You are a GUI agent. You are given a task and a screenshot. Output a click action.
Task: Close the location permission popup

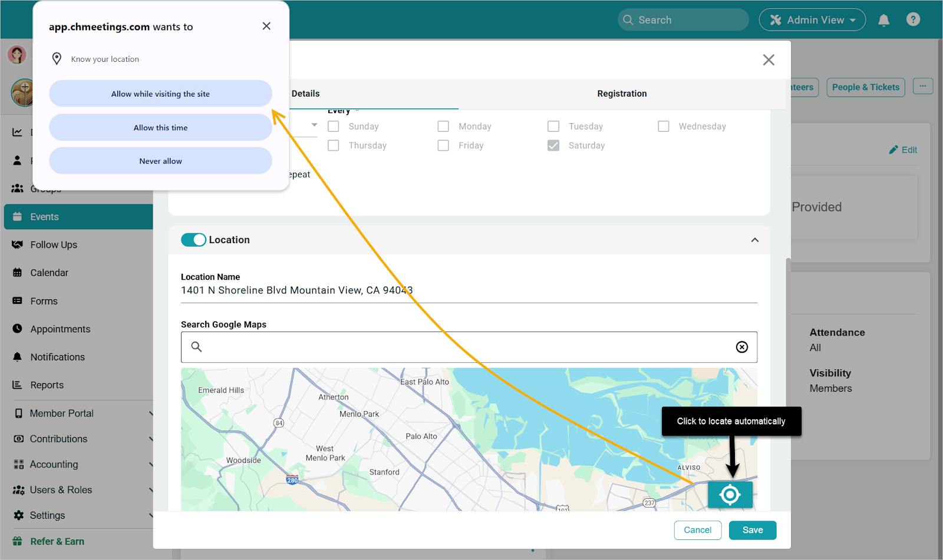[x=266, y=26]
